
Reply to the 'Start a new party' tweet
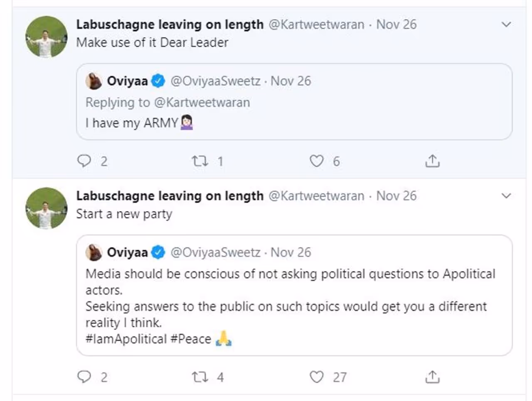[84, 377]
